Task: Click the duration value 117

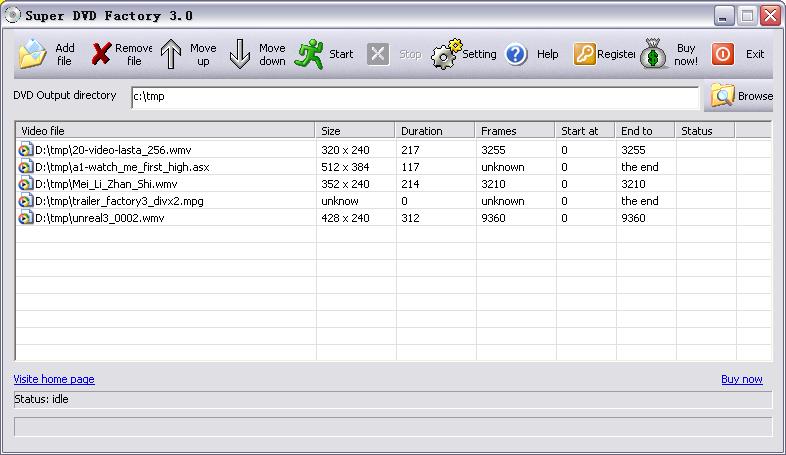Action: pyautogui.click(x=410, y=167)
